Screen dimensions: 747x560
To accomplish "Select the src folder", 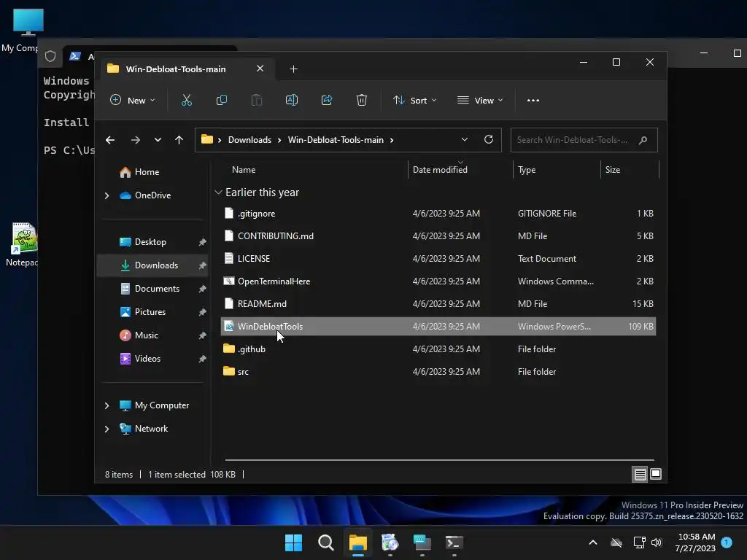I will coord(438,372).
